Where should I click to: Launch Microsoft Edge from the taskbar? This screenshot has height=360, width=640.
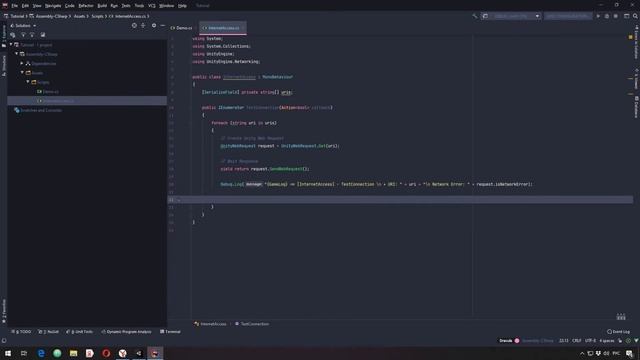click(41, 353)
